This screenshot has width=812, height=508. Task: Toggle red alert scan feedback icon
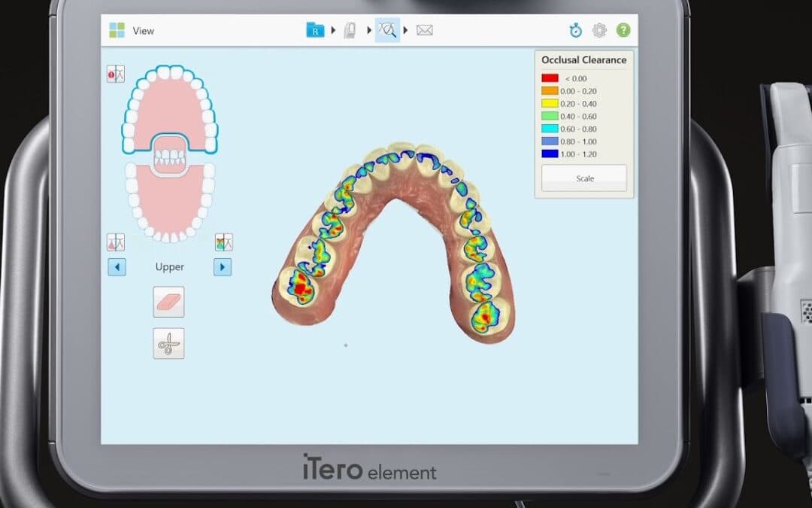116,73
